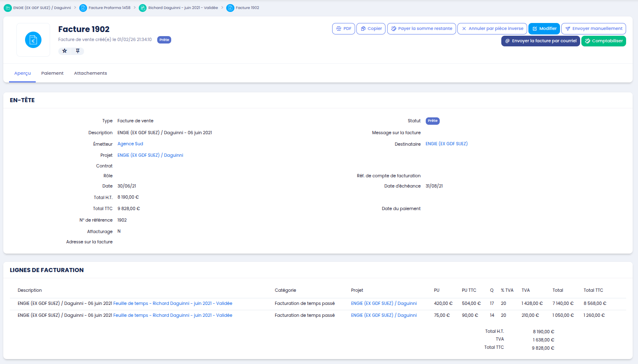Click Annuler par pièce inverse
This screenshot has height=364, width=638.
point(492,29)
